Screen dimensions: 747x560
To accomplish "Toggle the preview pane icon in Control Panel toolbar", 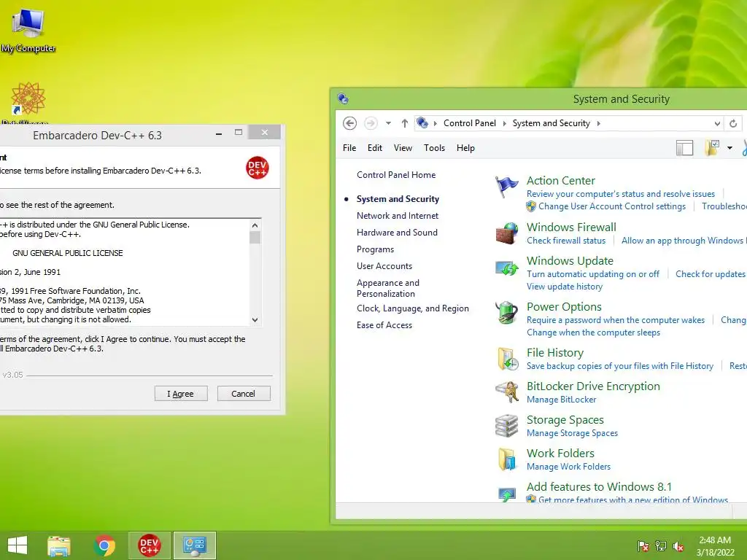I will [684, 148].
